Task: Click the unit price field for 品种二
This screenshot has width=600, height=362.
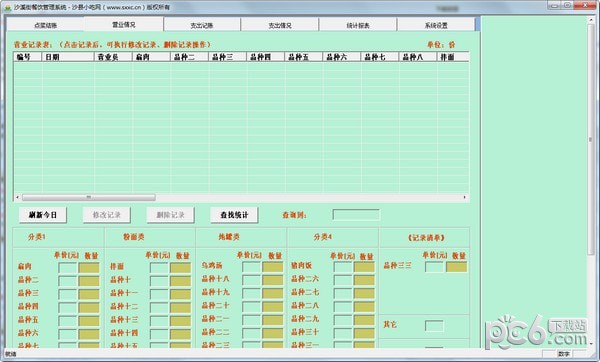Action: click(x=68, y=281)
